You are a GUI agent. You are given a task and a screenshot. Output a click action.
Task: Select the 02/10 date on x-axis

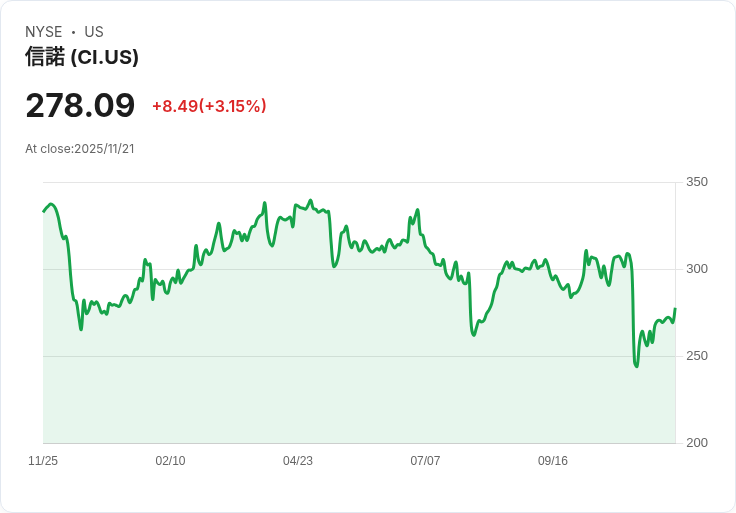pos(170,461)
